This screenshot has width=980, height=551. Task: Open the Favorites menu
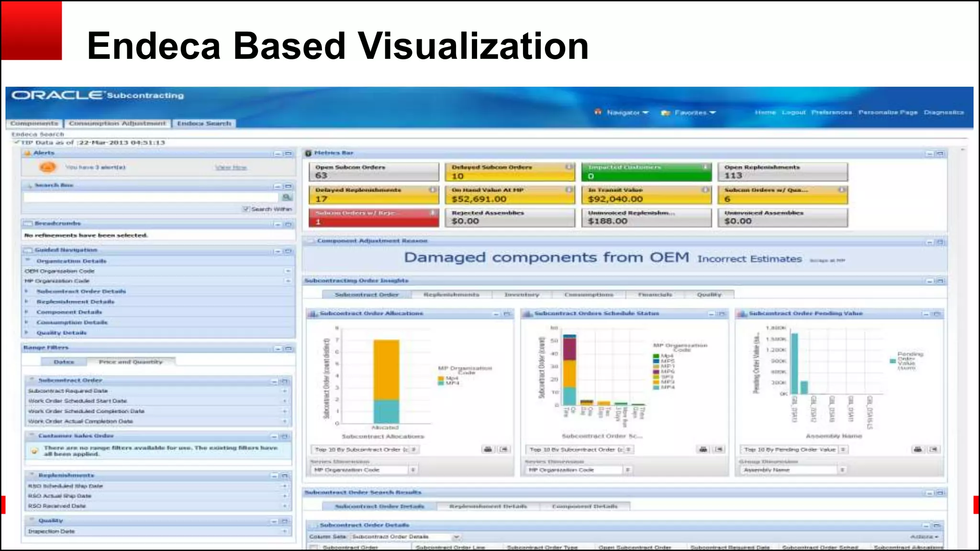(x=695, y=113)
